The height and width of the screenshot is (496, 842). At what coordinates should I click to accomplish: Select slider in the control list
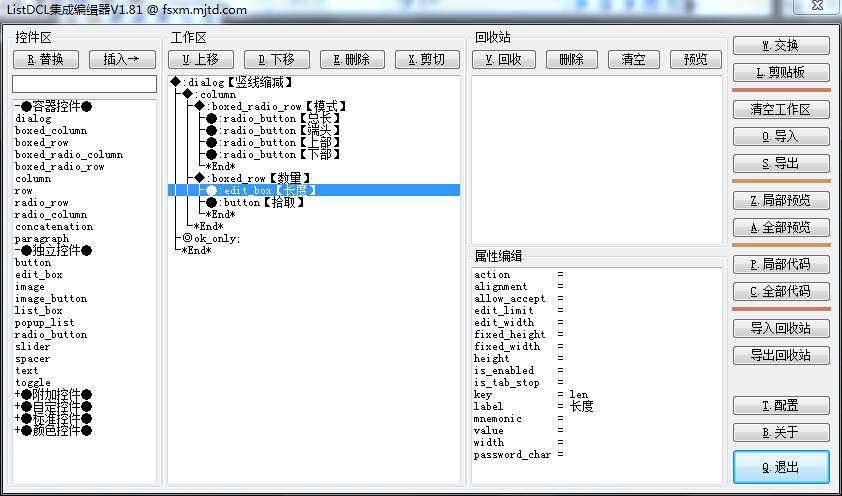pyautogui.click(x=33, y=346)
